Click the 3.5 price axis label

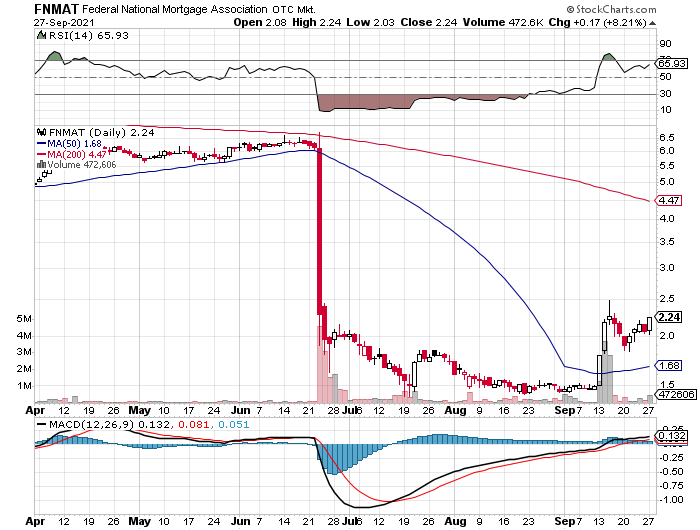pyautogui.click(x=667, y=242)
